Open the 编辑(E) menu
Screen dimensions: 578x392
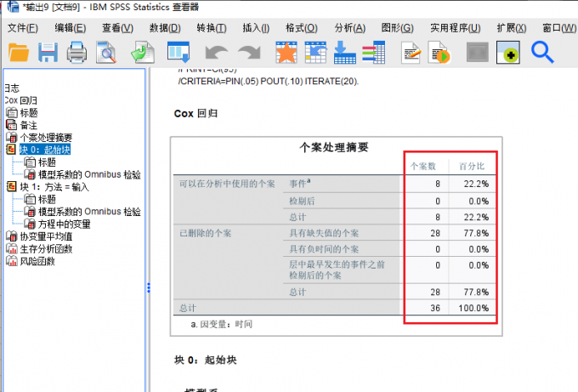coord(71,28)
